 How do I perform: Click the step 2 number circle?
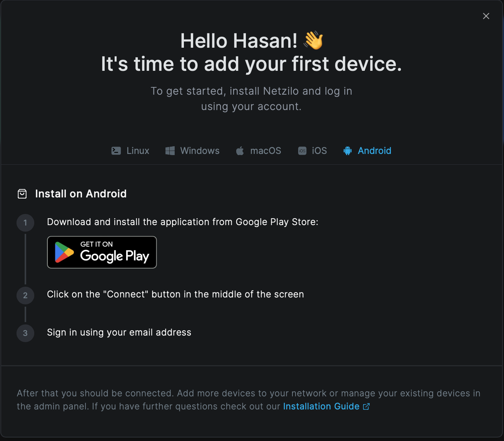click(25, 295)
